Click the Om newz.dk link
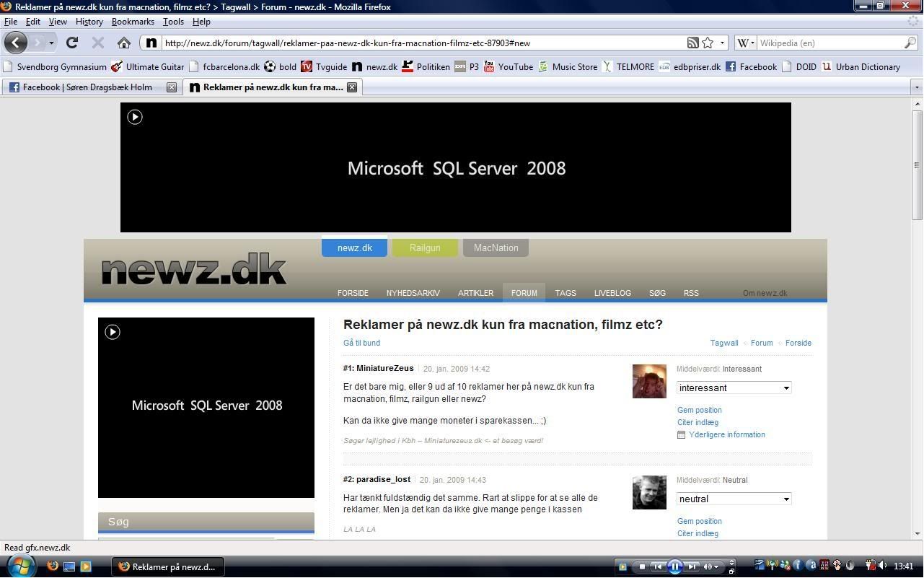Viewport: 924px width, 578px height. click(x=765, y=293)
